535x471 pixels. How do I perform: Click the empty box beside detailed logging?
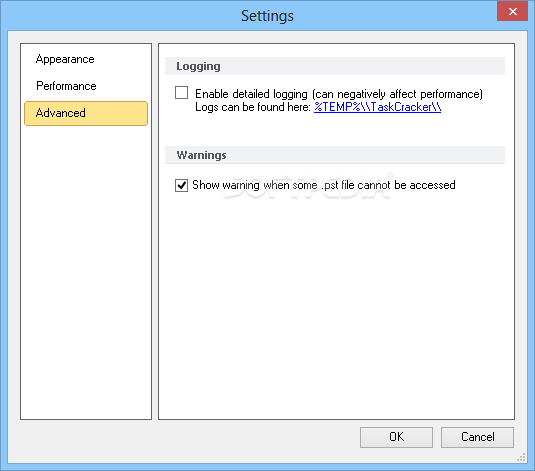pyautogui.click(x=182, y=92)
